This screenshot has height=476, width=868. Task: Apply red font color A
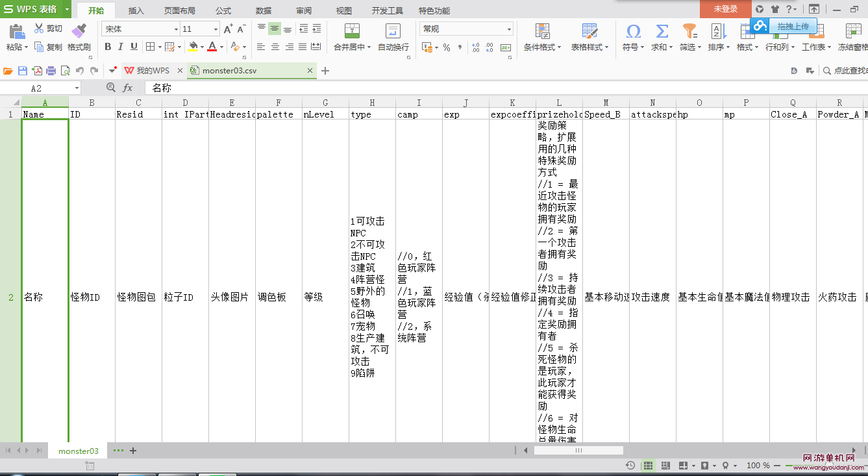tap(212, 47)
